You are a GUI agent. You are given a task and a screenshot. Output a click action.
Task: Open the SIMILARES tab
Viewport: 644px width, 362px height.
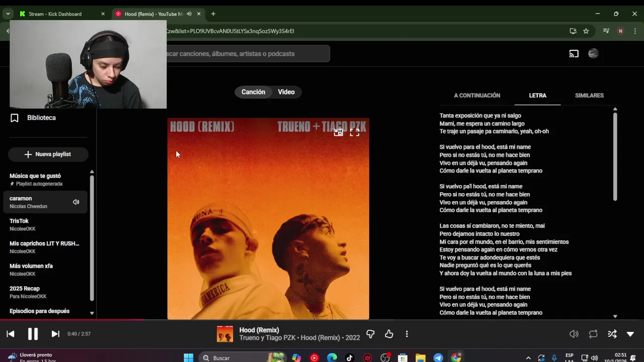coord(589,96)
